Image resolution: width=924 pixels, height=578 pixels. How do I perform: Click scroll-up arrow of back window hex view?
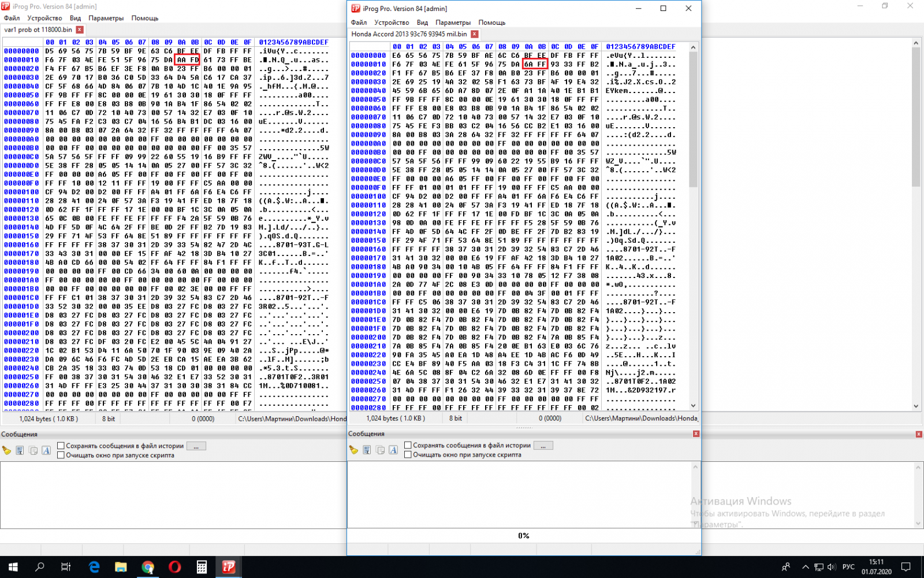(x=916, y=43)
